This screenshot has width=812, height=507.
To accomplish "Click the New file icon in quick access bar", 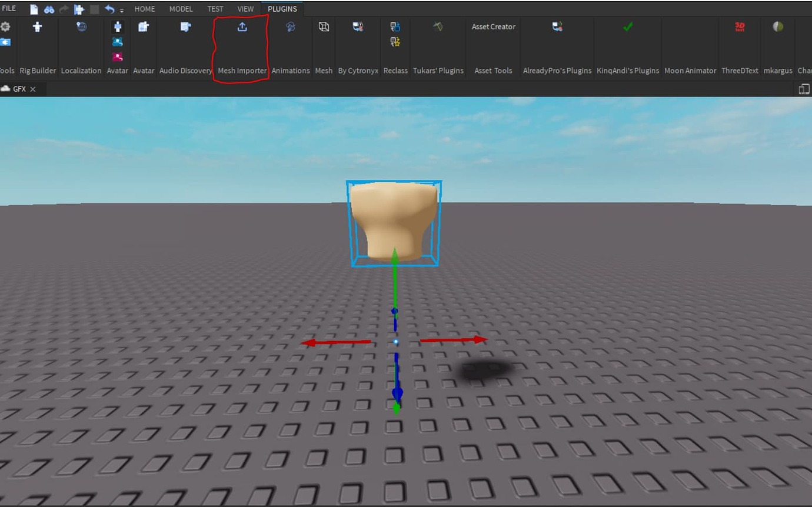I will click(x=34, y=9).
